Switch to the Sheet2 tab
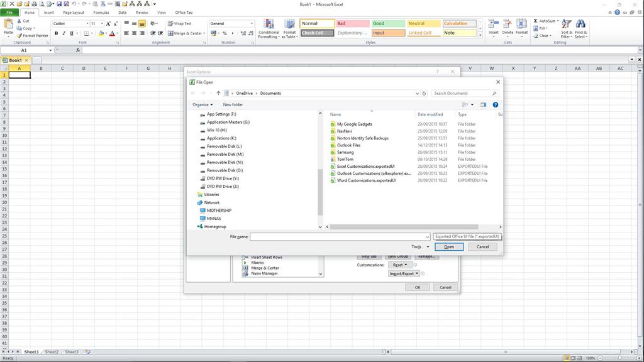The width and height of the screenshot is (644, 362). tap(52, 352)
